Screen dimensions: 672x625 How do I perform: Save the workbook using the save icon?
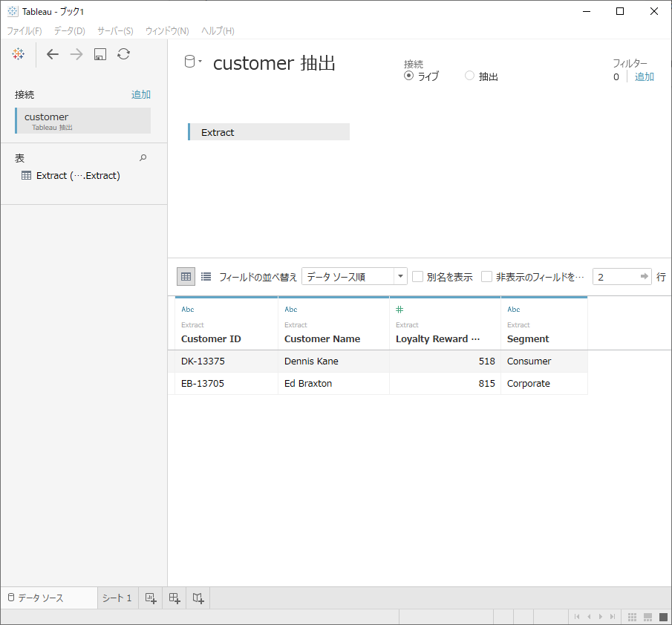point(100,53)
